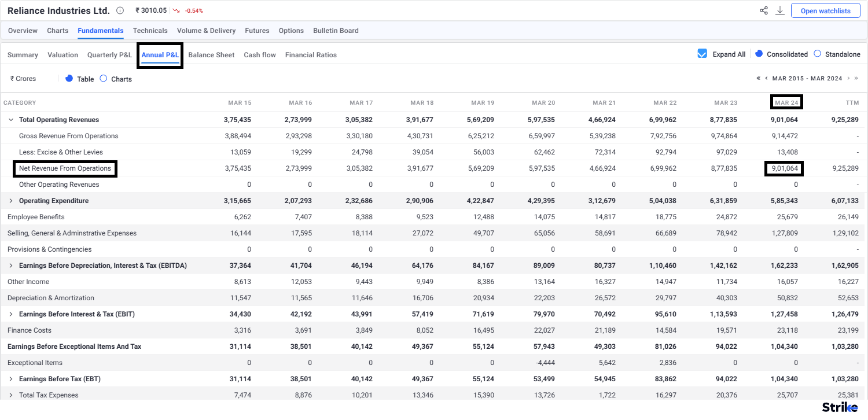The width and height of the screenshot is (868, 420).
Task: Click the Depreciation & Amortization label
Action: [51, 298]
